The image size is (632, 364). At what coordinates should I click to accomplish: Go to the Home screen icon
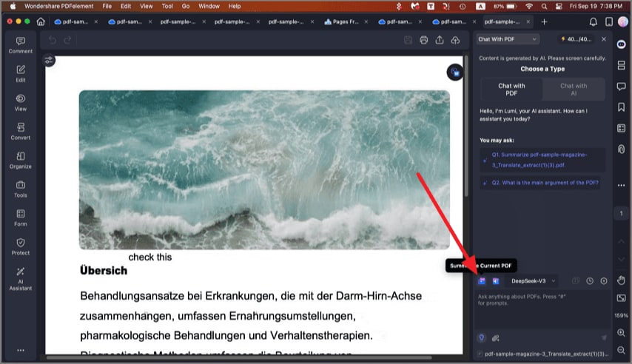tap(41, 21)
